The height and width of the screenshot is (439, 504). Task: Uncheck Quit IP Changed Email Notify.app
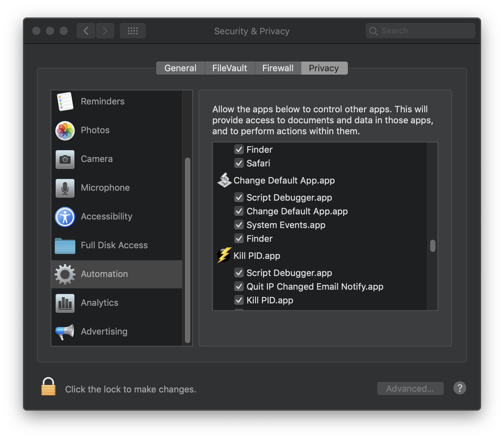(x=239, y=286)
